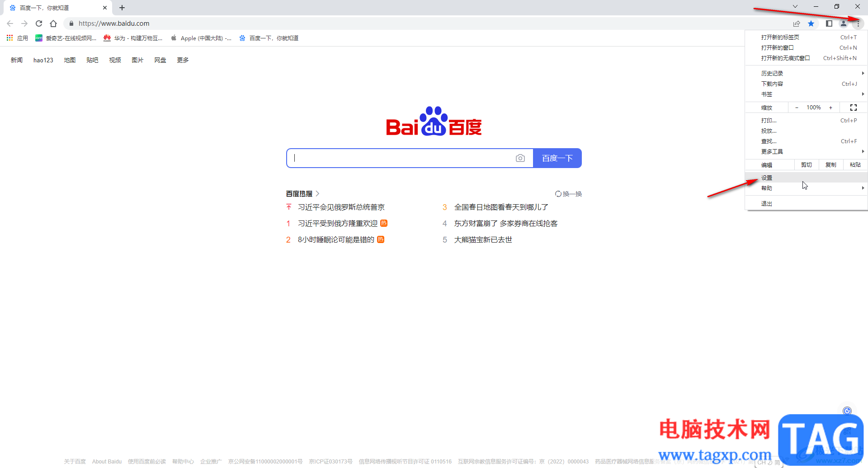The height and width of the screenshot is (468, 868).
Task: Click the 换一换 refresh icon
Action: coord(558,194)
